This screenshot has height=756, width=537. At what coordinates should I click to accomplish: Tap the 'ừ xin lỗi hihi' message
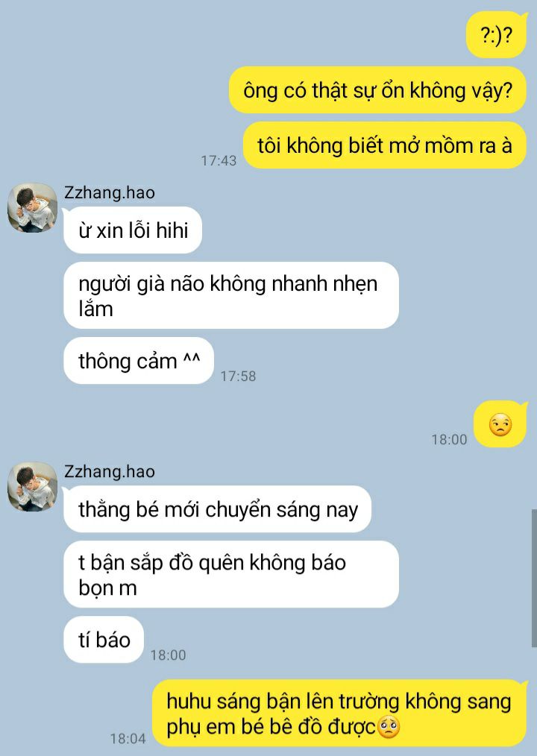tap(133, 230)
